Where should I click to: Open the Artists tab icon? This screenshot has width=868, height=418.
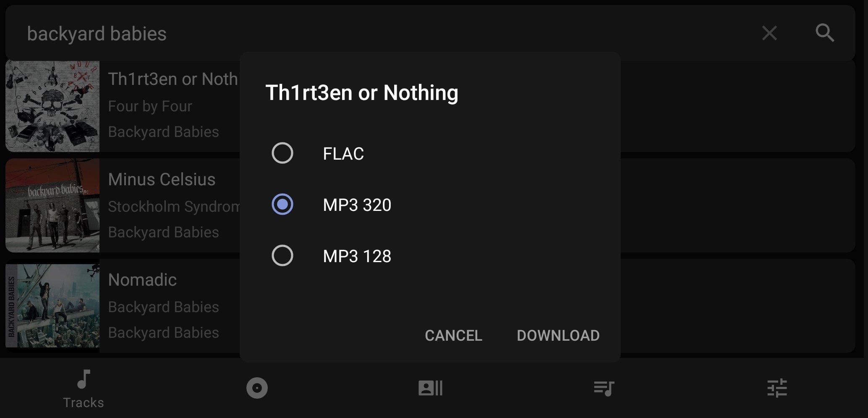[430, 388]
